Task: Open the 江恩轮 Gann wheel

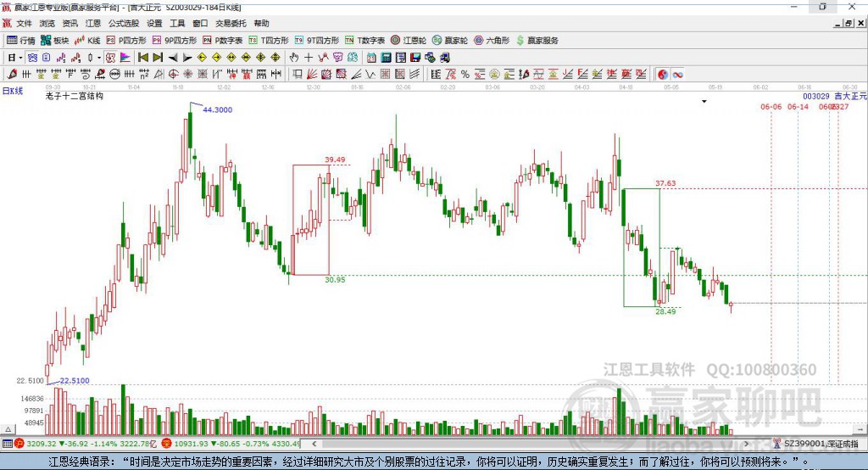Action: [x=409, y=41]
